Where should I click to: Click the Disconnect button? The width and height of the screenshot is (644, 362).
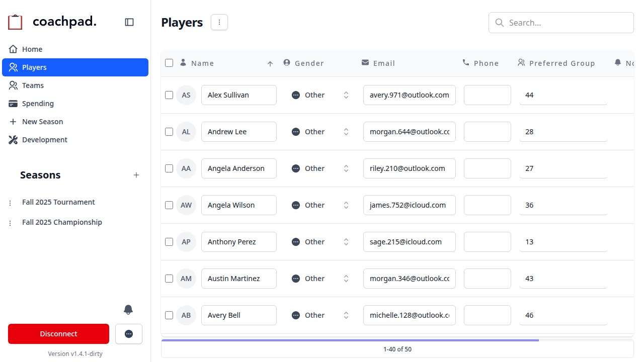click(58, 334)
